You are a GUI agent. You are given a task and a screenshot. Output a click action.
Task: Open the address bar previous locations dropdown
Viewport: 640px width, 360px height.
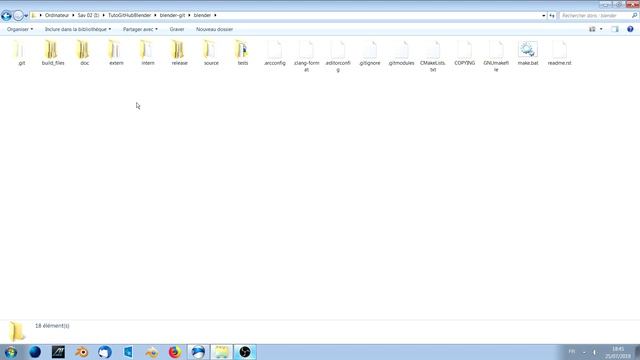(x=543, y=16)
